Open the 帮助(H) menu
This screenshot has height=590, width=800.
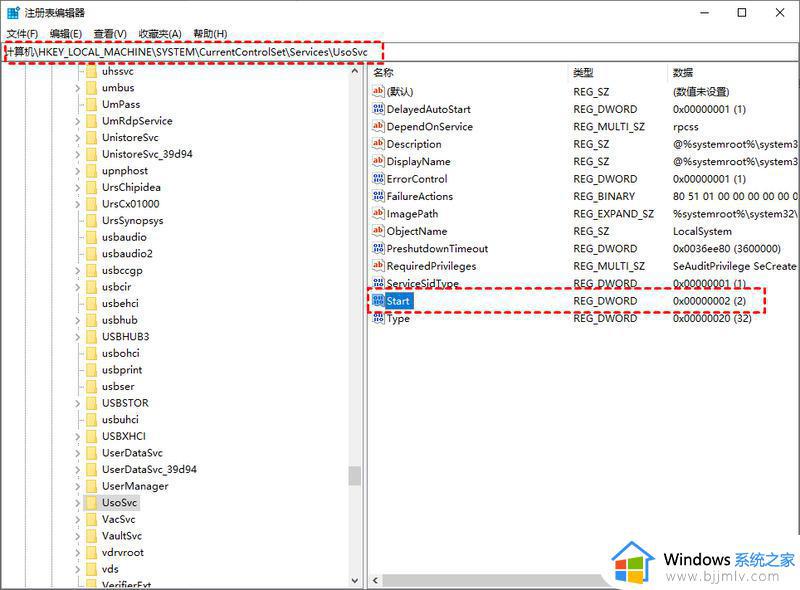click(x=210, y=34)
